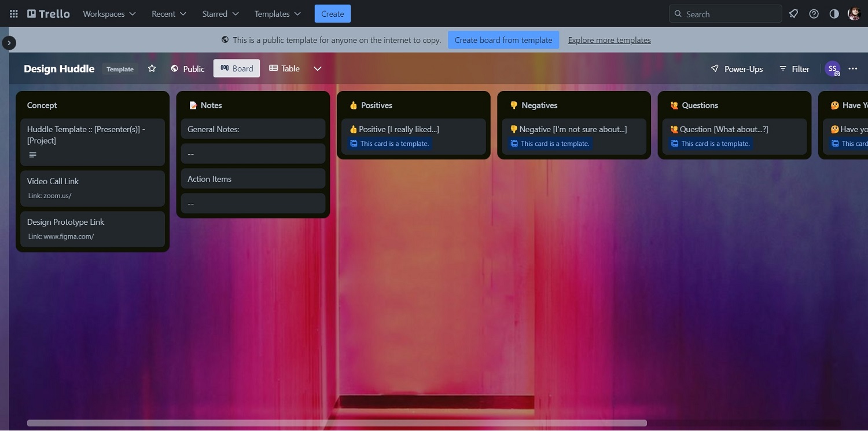
Task: Toggle the color theme with half-moon icon
Action: 833,13
